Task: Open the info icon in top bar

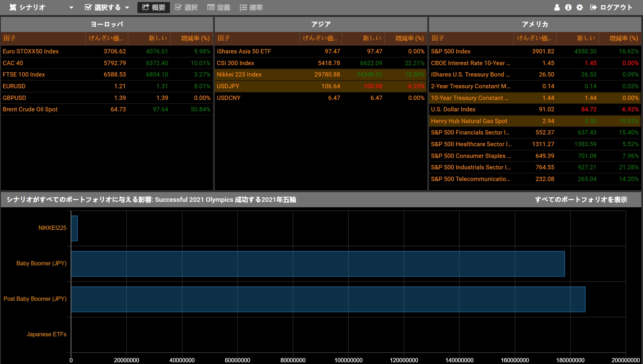Action: (x=568, y=7)
